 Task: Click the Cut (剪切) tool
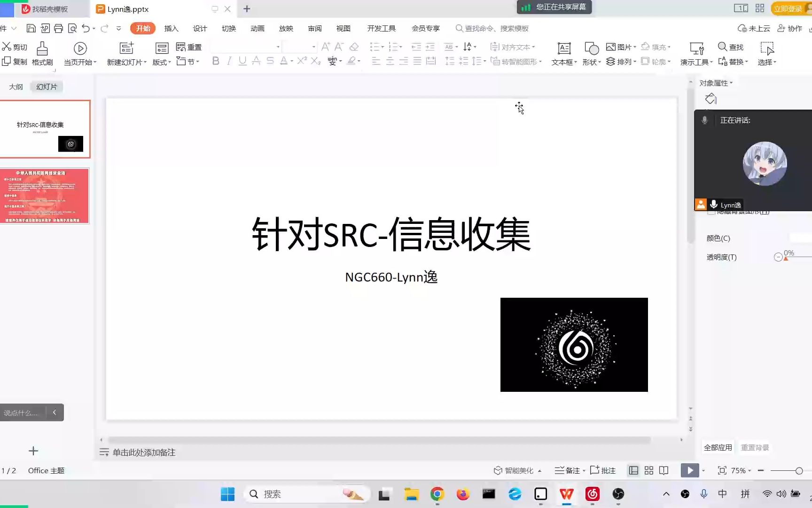tap(15, 47)
